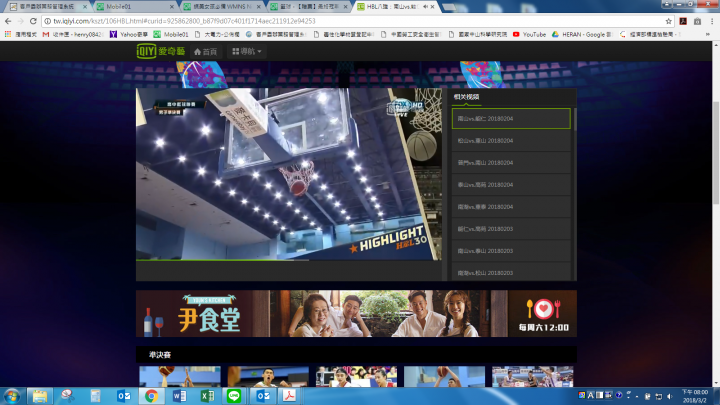
Task: Go to 首頁 home in iQIYI header
Action: coord(205,51)
